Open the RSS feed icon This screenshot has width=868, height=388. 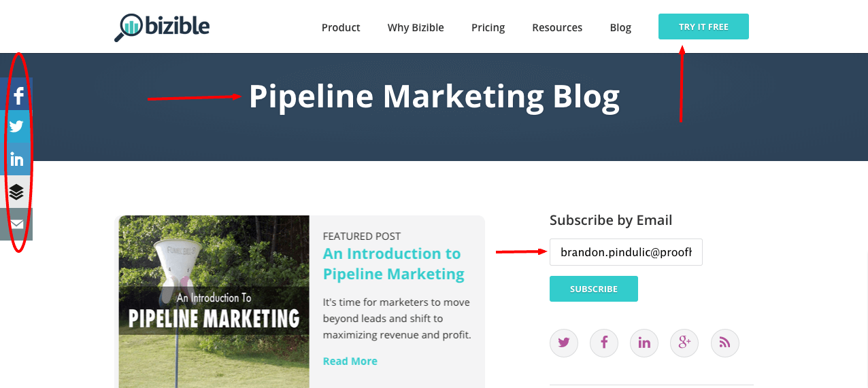click(725, 342)
